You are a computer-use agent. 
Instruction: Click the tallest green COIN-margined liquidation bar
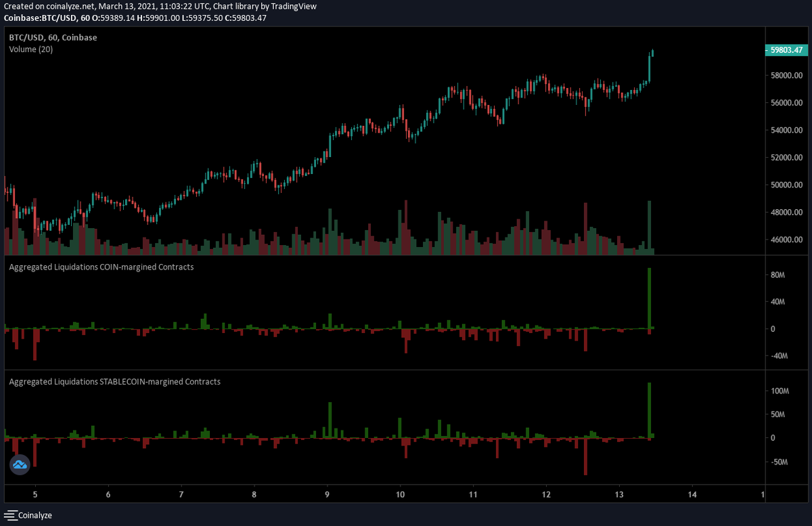[x=649, y=299]
